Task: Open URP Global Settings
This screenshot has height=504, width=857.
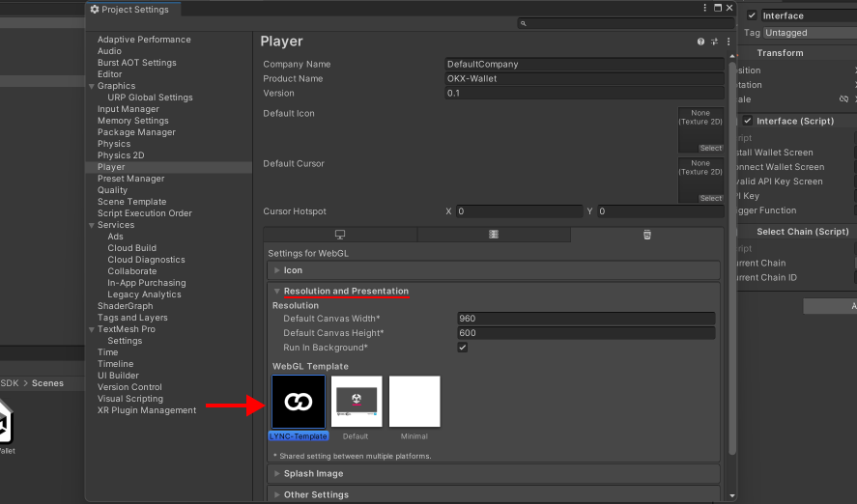Action: [150, 98]
